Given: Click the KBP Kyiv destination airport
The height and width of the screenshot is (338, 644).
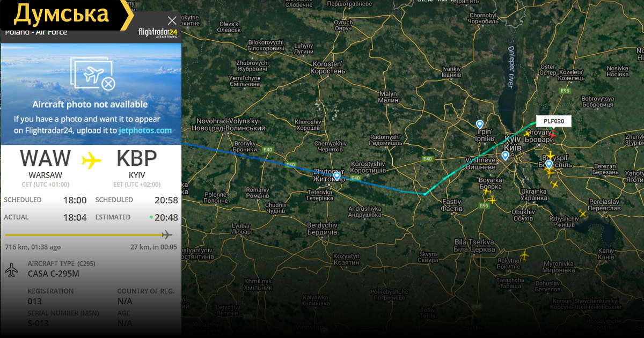Looking at the screenshot, I should point(137,164).
